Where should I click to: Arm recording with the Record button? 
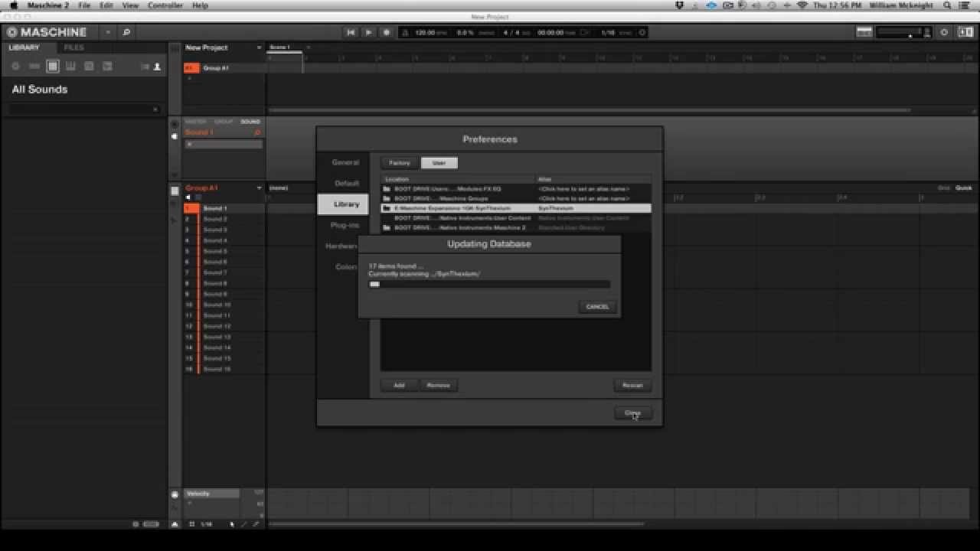point(386,32)
